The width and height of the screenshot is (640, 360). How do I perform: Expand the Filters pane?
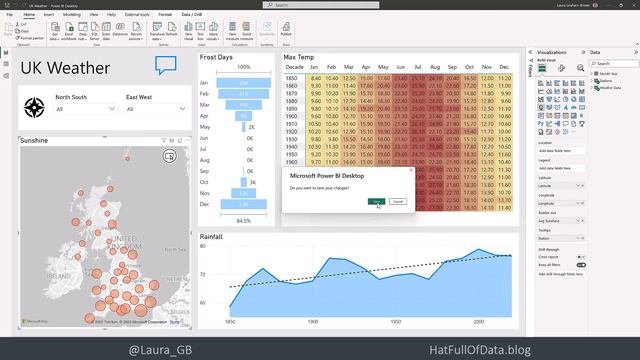tap(530, 52)
